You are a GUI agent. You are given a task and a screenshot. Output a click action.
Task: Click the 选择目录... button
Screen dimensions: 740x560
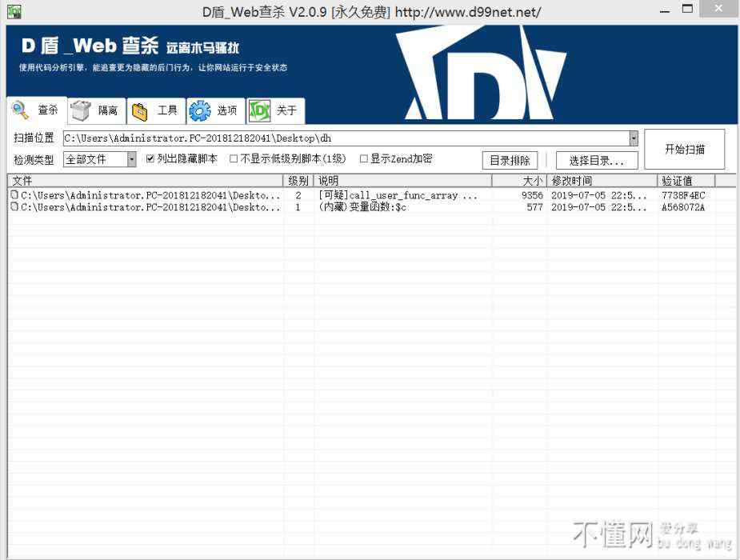tap(596, 161)
